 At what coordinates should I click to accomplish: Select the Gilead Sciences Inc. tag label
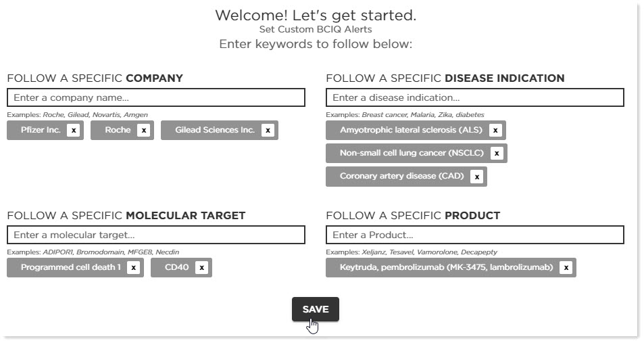(215, 130)
